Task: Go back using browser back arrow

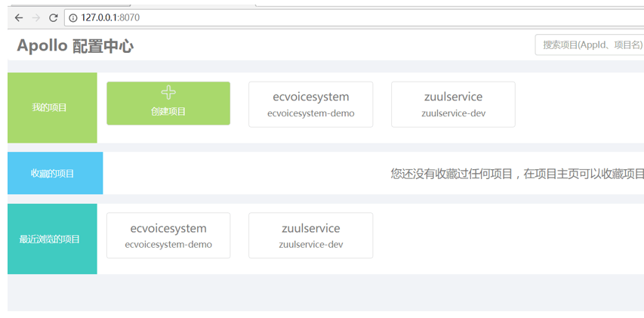Action: [x=19, y=17]
